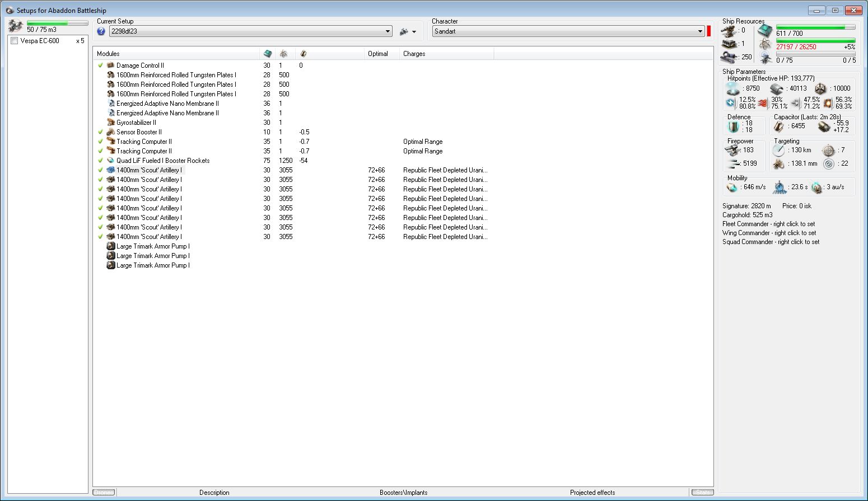Click the scan resolution icon showing 138.1 mm

coord(778,164)
